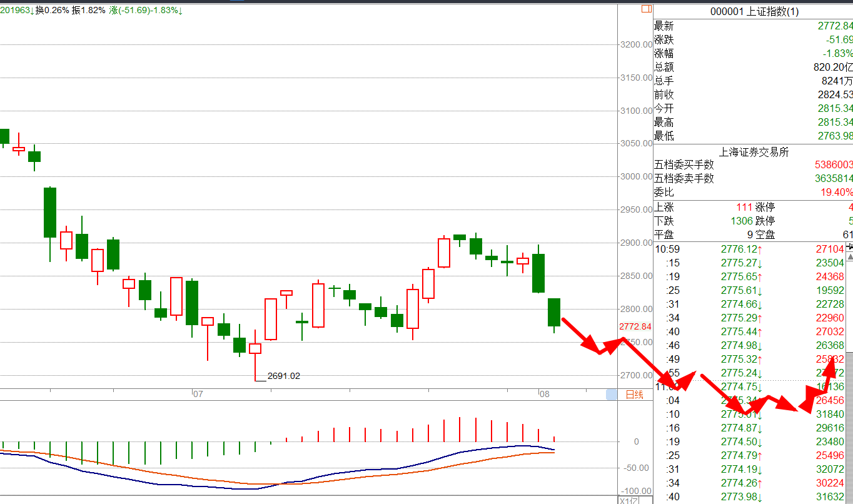853x504 pixels.
Task: Click the 最新 label in the quote panel
Action: click(664, 26)
